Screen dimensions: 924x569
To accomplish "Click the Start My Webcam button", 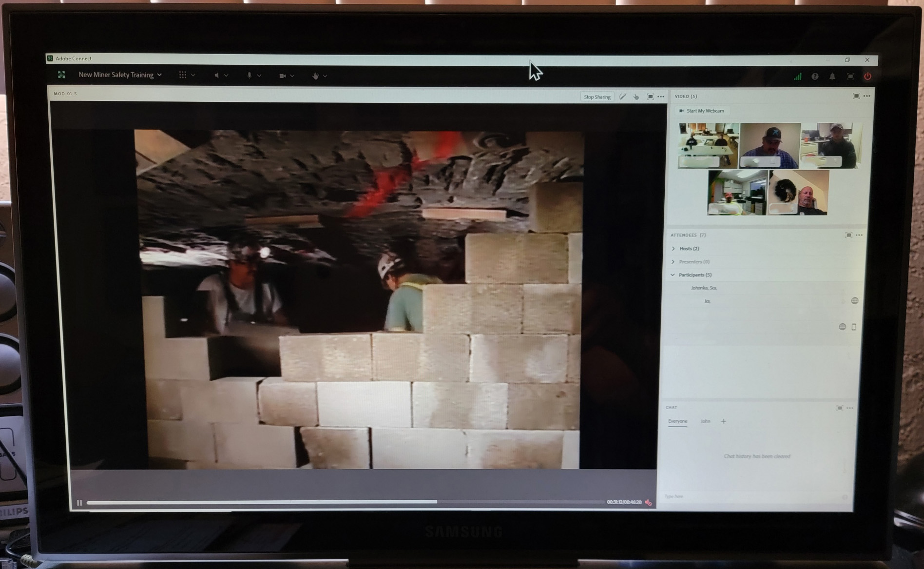I will [702, 111].
